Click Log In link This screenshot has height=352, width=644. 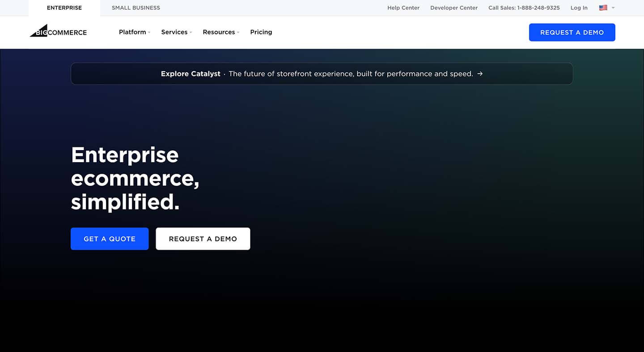point(579,8)
